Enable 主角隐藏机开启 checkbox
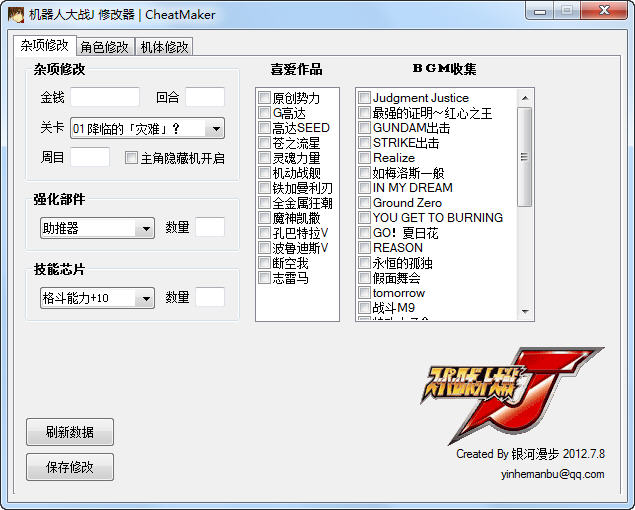 click(131, 158)
